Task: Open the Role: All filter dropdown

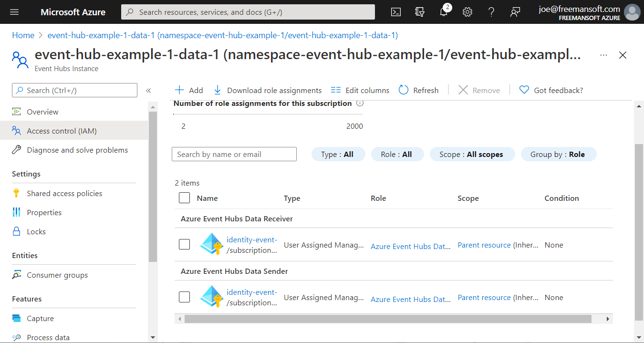Action: coord(397,154)
